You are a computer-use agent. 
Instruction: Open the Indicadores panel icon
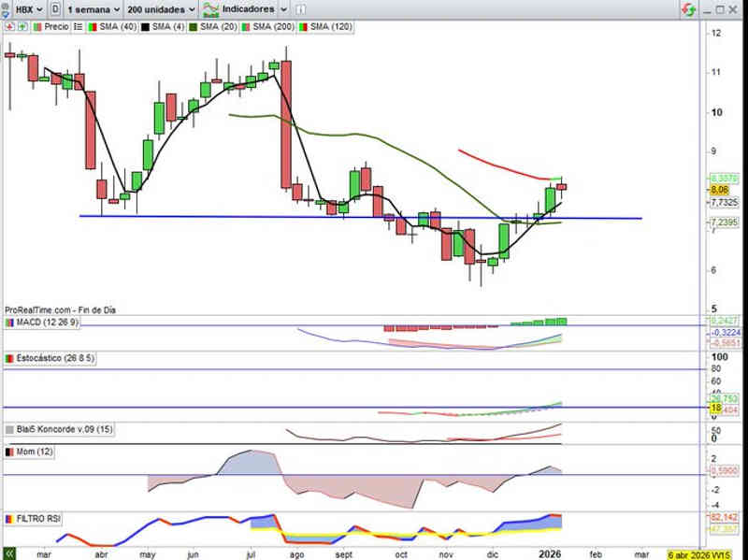click(x=210, y=9)
